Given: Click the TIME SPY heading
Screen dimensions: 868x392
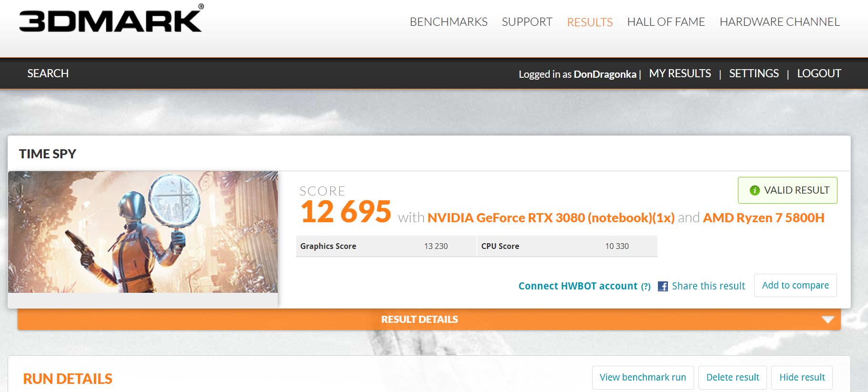Looking at the screenshot, I should [48, 154].
